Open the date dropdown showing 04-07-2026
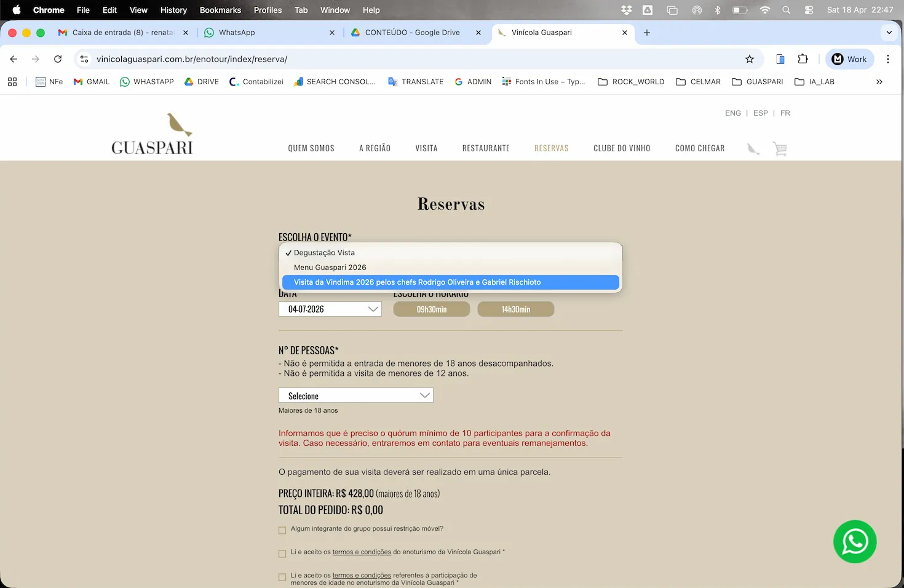This screenshot has width=904, height=588. (330, 309)
